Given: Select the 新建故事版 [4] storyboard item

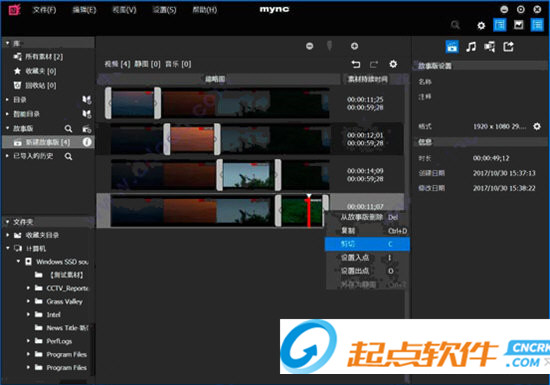Looking at the screenshot, I should (x=48, y=142).
